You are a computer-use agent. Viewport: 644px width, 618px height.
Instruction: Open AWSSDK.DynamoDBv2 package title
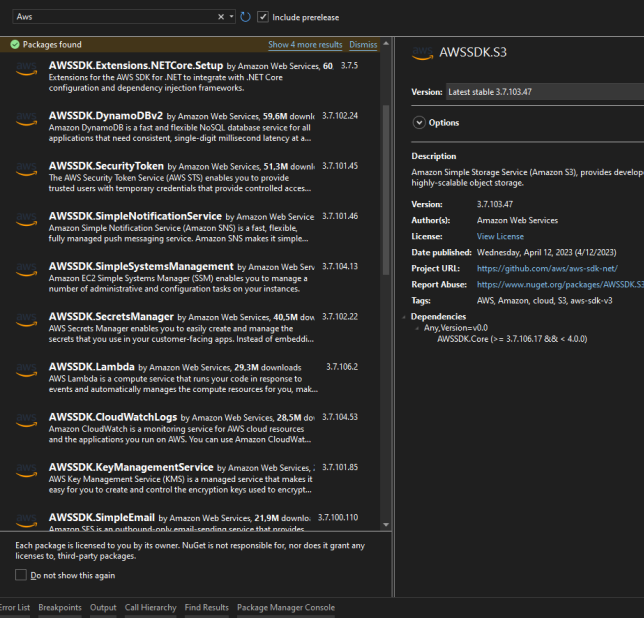tap(106, 115)
